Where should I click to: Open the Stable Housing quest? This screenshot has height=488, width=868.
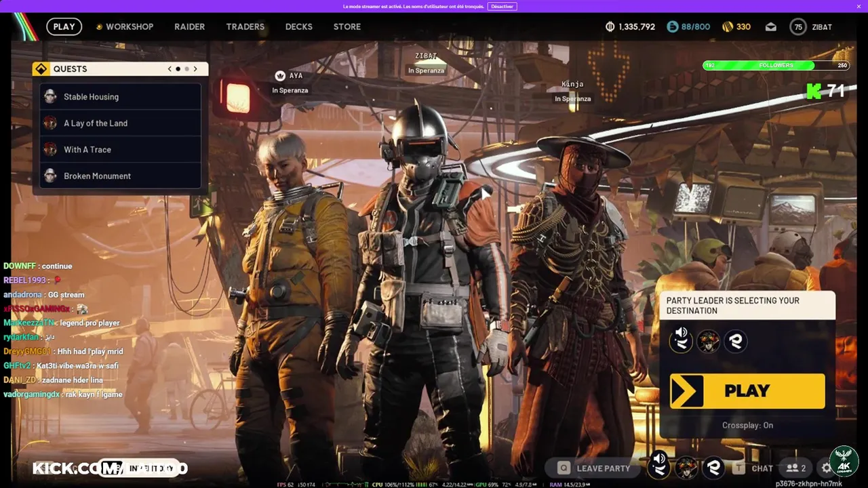tap(121, 97)
